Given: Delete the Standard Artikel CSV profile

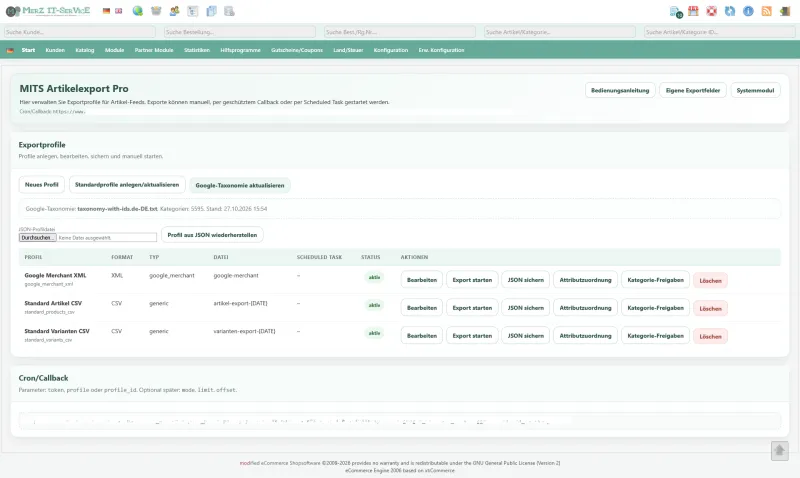Looking at the screenshot, I should pyautogui.click(x=710, y=309).
